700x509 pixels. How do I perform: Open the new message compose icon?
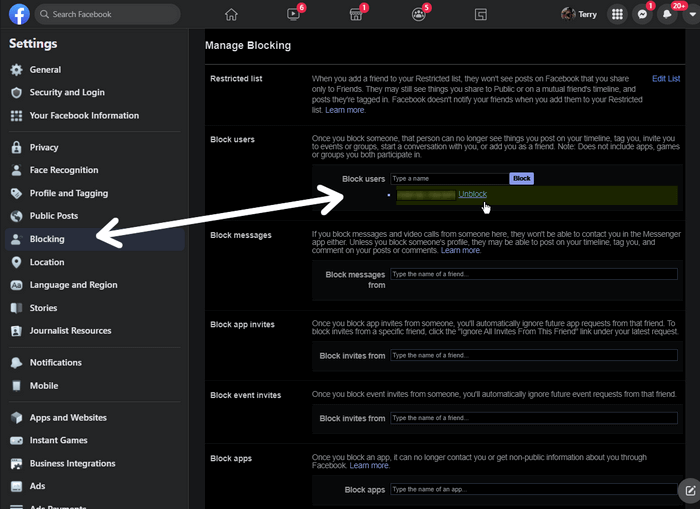point(690,491)
